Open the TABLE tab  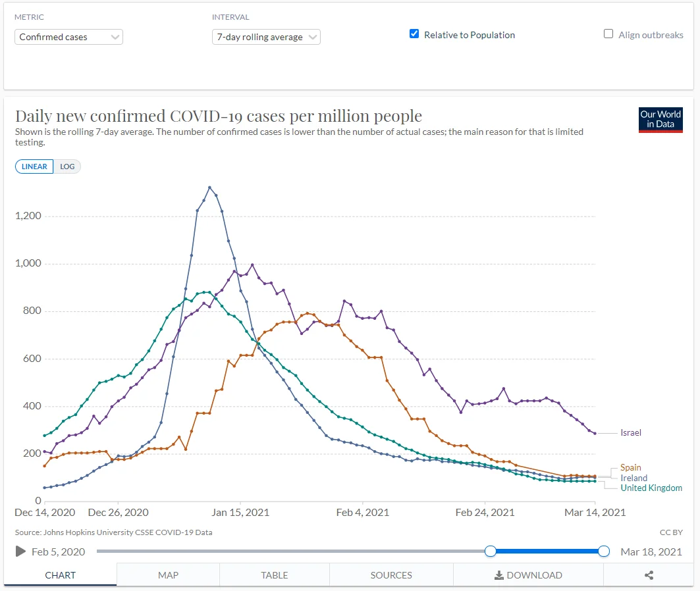pos(275,575)
